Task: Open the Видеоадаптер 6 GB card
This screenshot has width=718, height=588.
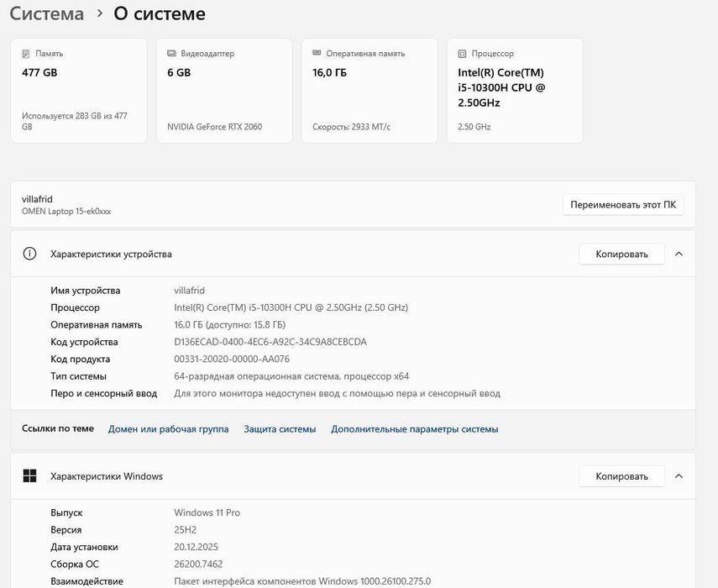Action: coord(224,91)
